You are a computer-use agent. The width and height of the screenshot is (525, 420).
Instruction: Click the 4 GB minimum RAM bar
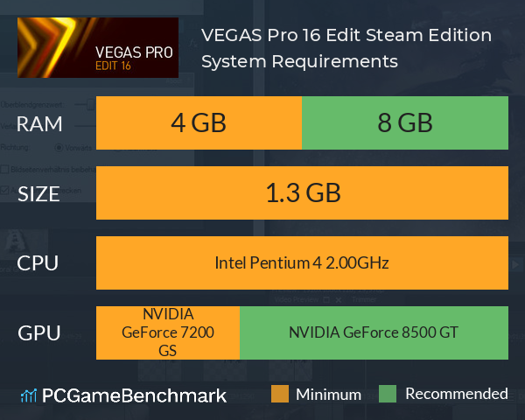199,123
